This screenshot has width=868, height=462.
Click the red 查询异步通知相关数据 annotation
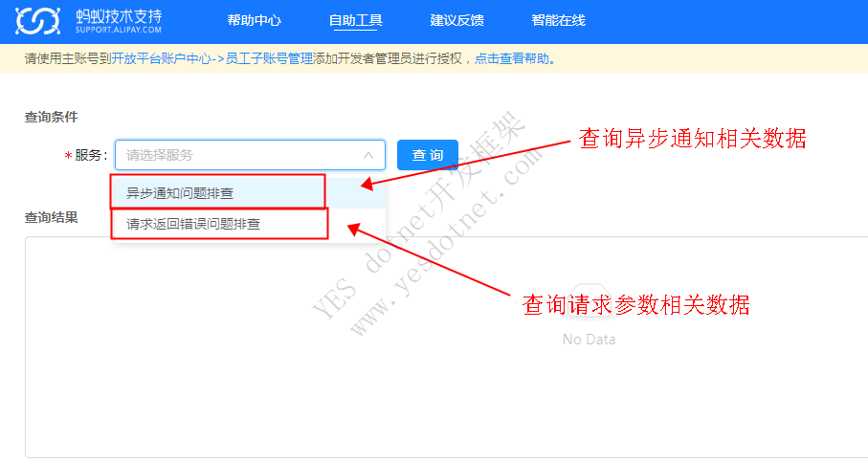tap(693, 140)
